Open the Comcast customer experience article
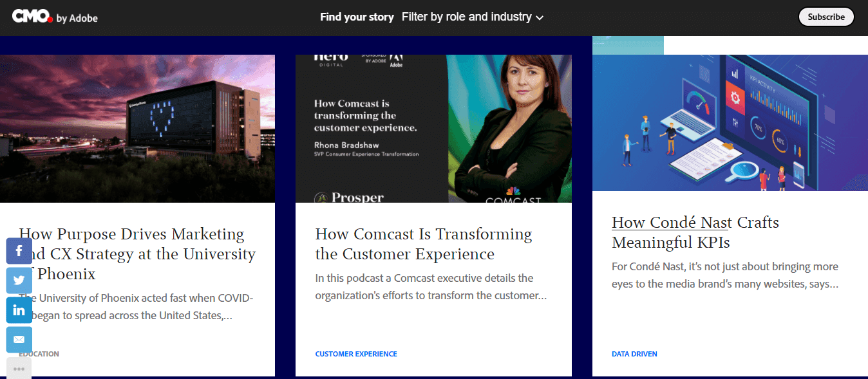The width and height of the screenshot is (868, 379). click(x=423, y=244)
